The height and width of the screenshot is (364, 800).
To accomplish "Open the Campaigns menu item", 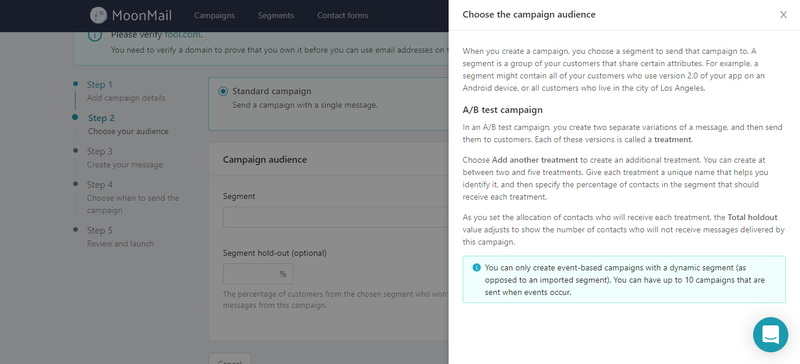I will pyautogui.click(x=214, y=15).
